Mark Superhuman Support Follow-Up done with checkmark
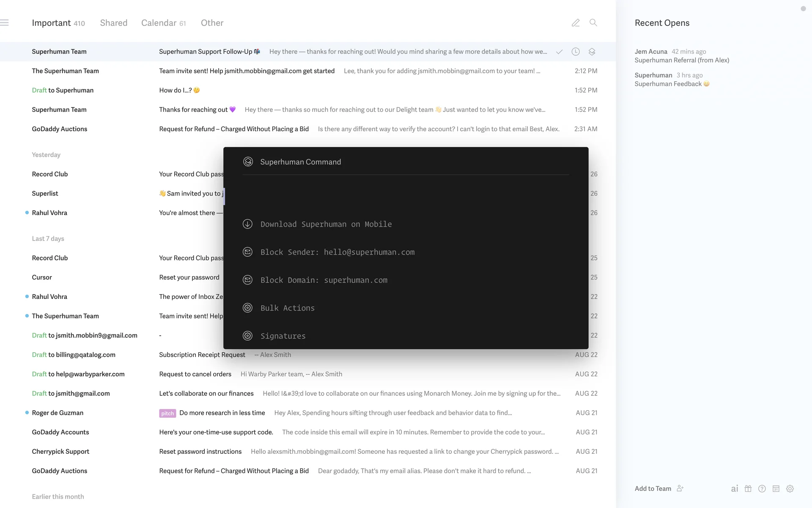This screenshot has height=508, width=812. click(559, 52)
